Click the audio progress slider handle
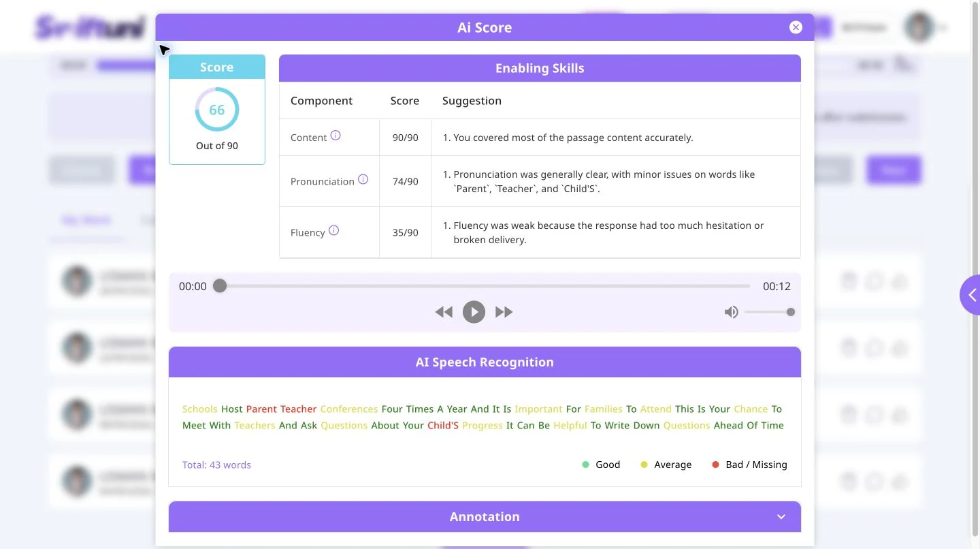 pyautogui.click(x=220, y=286)
